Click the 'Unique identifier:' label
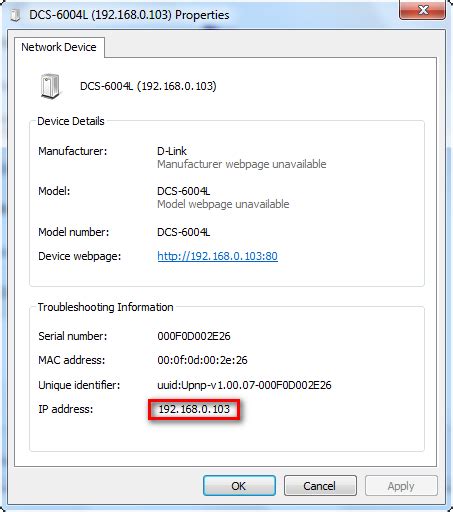 pyautogui.click(x=79, y=385)
